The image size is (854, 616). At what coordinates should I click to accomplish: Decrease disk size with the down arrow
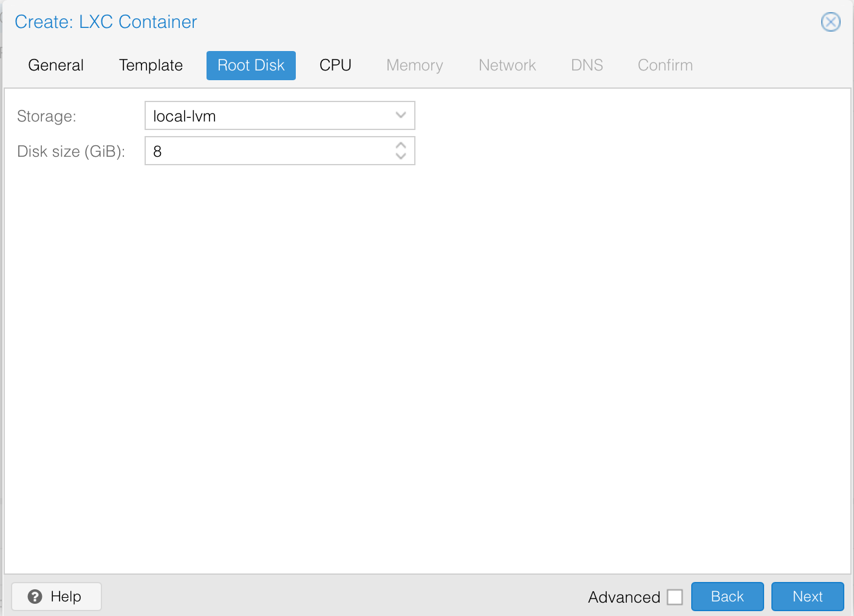tap(400, 156)
